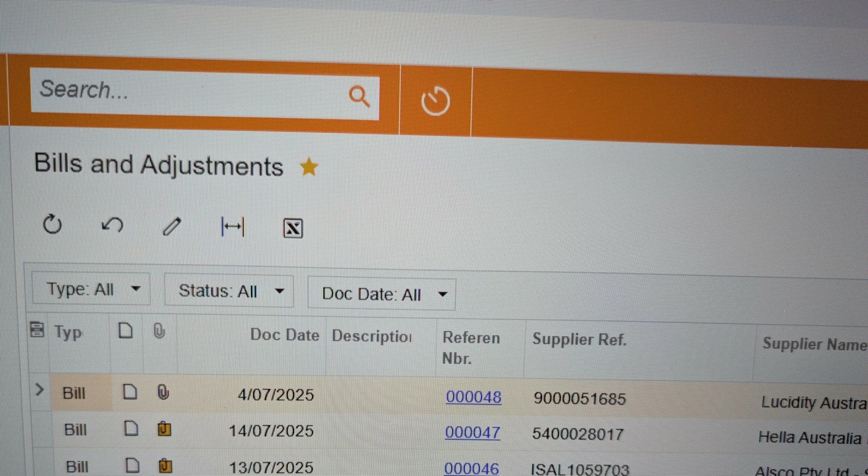Open bill reference link 000047
The image size is (868, 476).
coord(472,432)
